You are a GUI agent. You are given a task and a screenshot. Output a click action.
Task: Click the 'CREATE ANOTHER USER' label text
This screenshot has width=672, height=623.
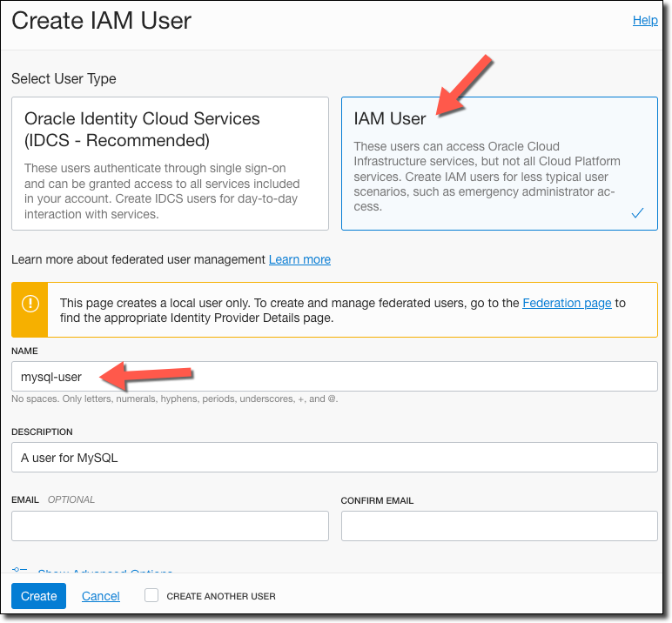click(221, 596)
